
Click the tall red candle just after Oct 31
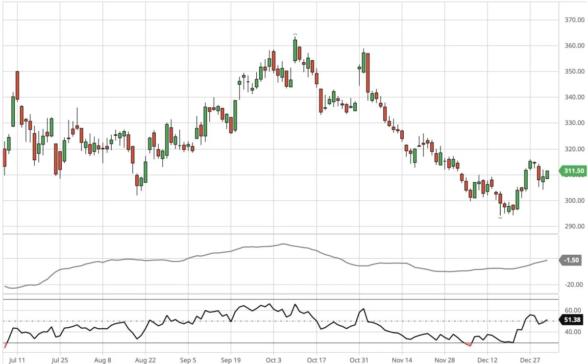pos(367,72)
